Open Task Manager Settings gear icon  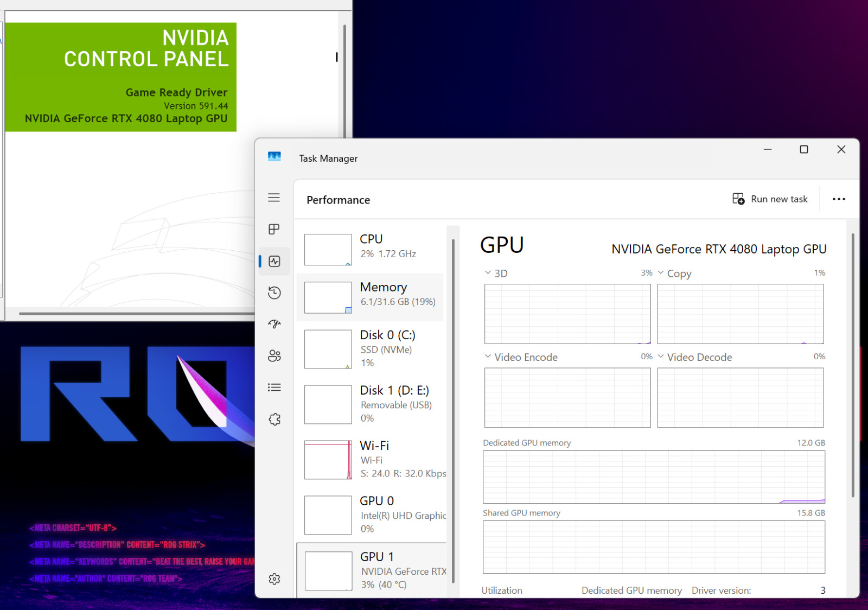point(275,579)
